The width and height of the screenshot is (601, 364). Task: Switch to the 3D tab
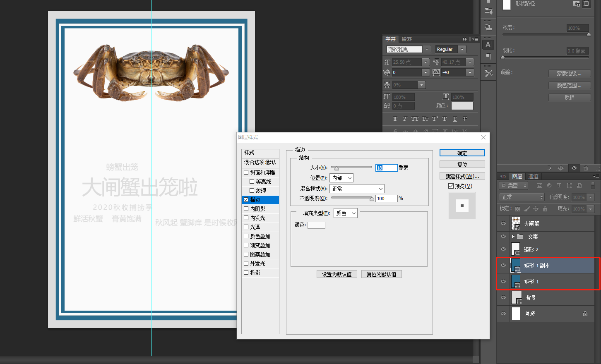pos(503,177)
